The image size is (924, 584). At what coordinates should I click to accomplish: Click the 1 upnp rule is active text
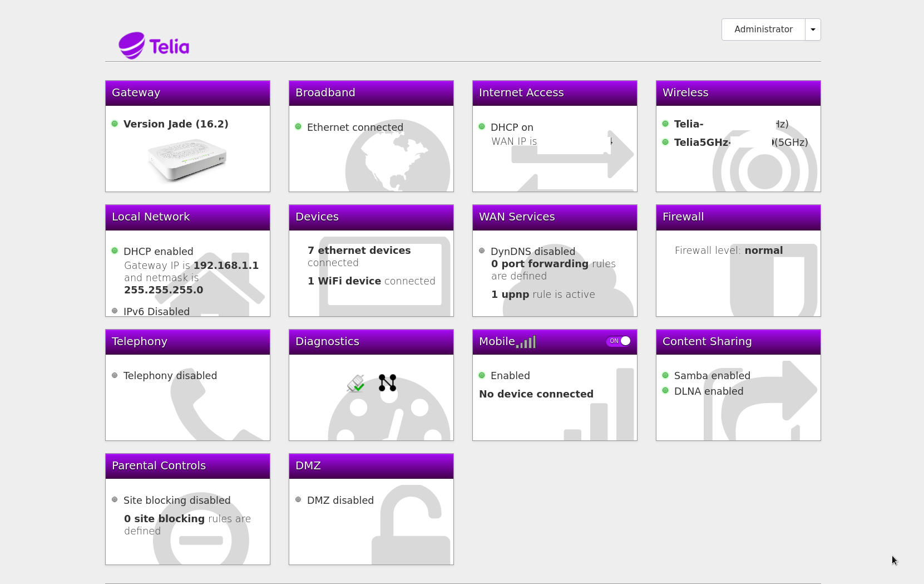point(543,295)
